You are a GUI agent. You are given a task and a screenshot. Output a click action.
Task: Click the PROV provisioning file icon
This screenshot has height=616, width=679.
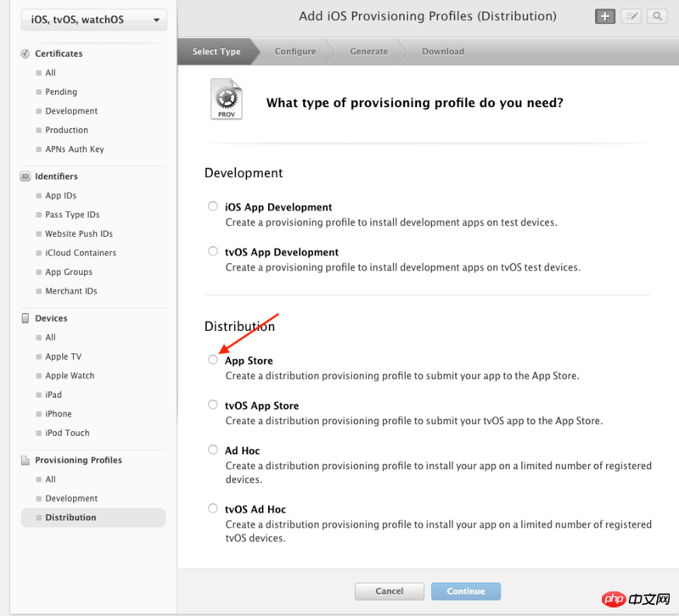(x=227, y=98)
